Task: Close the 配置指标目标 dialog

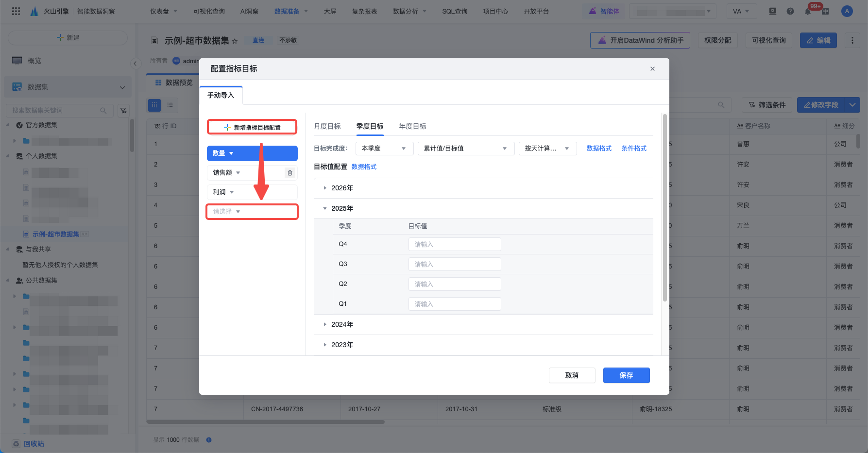Action: pos(652,69)
